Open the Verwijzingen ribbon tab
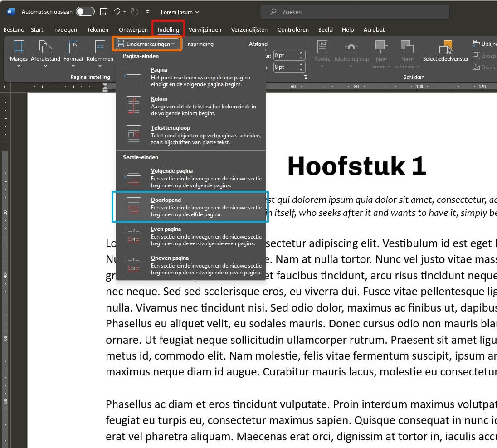Viewport: 497px width, 448px height. 205,30
